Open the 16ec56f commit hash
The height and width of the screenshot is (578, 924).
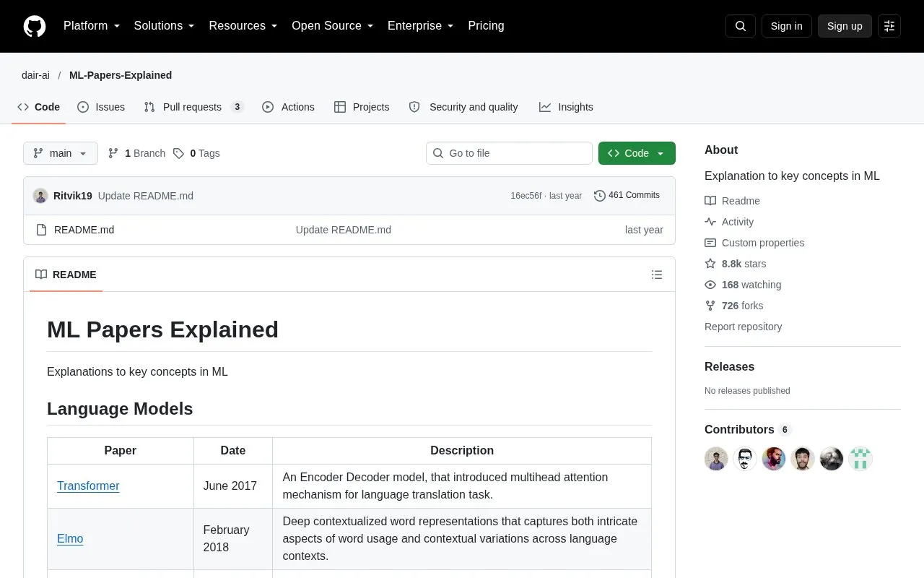526,196
